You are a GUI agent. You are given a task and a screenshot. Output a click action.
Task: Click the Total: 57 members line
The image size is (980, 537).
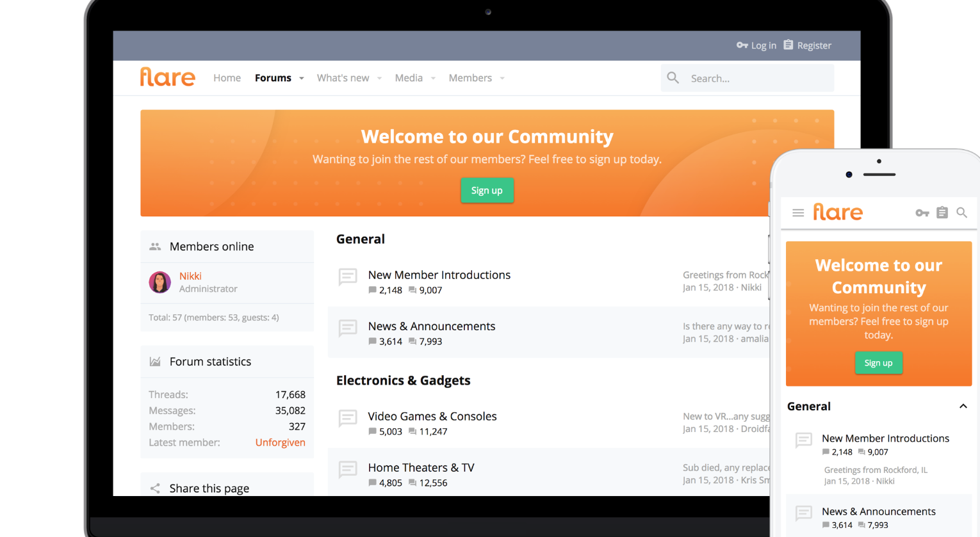click(x=213, y=317)
